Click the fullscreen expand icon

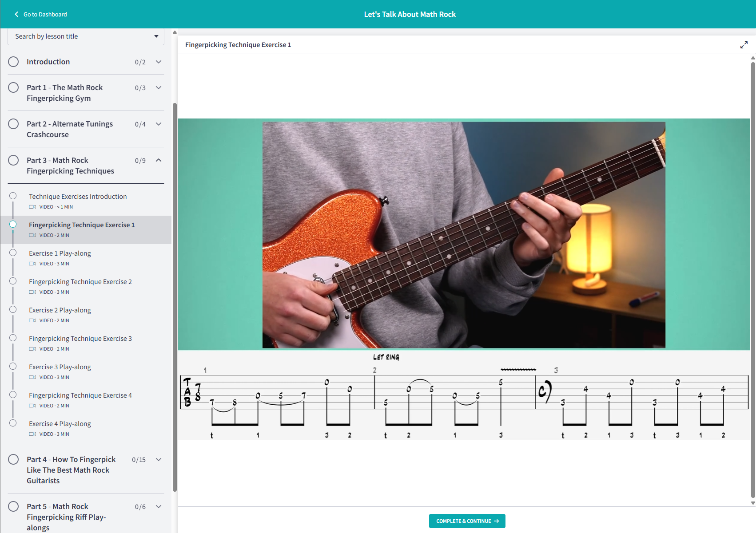click(744, 45)
